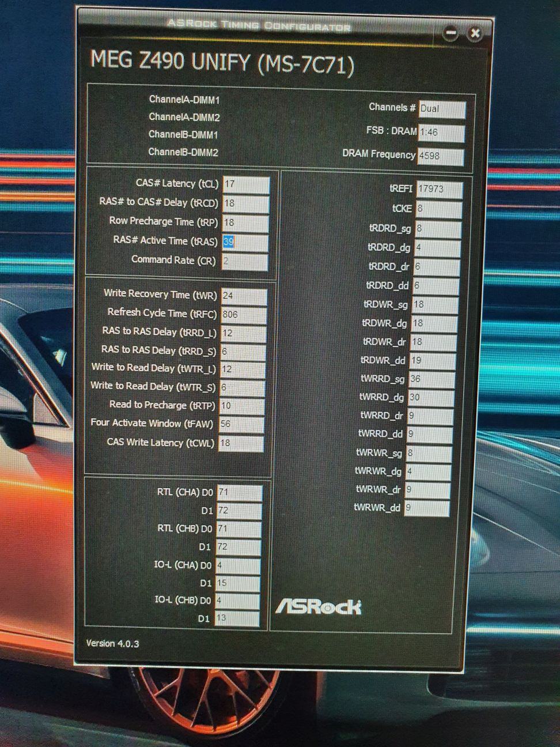This screenshot has width=560, height=747.
Task: Click the tRDWR_dr value field
Action: (434, 342)
